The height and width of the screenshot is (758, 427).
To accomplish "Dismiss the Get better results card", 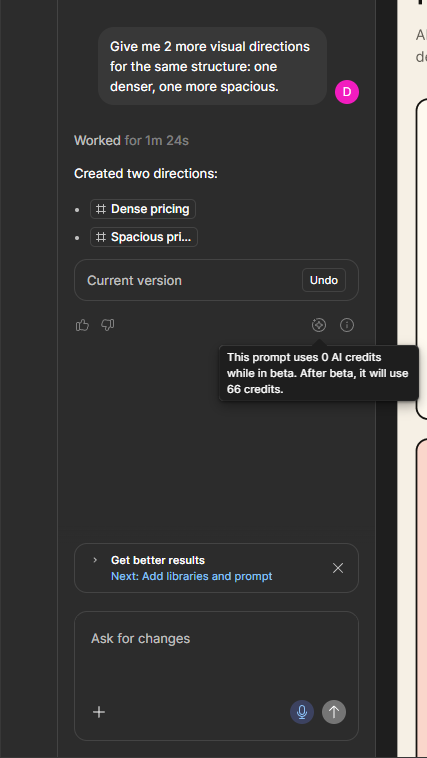I will [x=338, y=568].
